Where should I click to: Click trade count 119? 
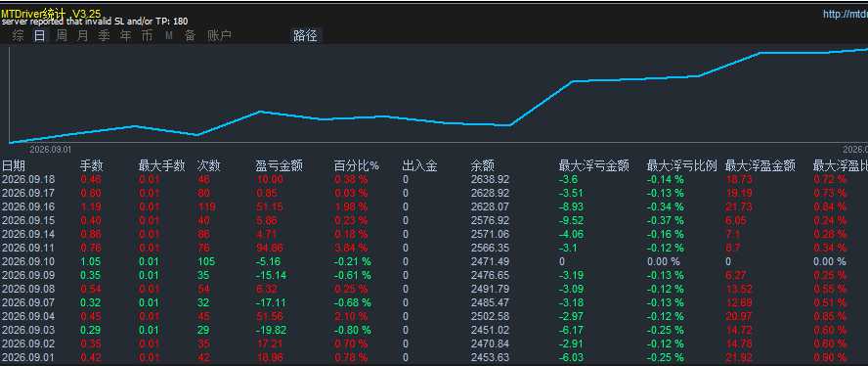point(206,206)
